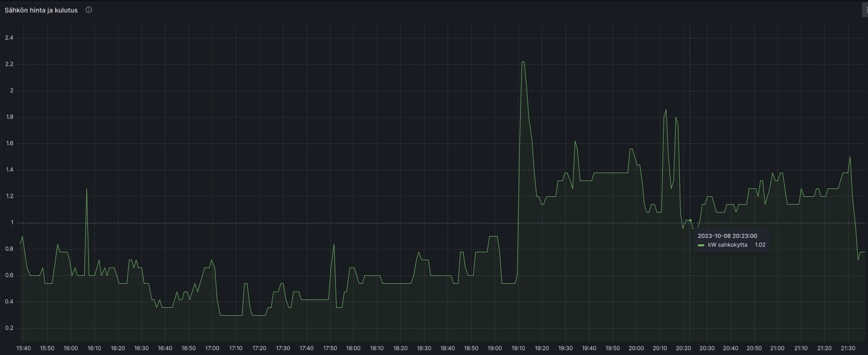
Task: Click the 20:00 label on time axis
Action: click(636, 348)
